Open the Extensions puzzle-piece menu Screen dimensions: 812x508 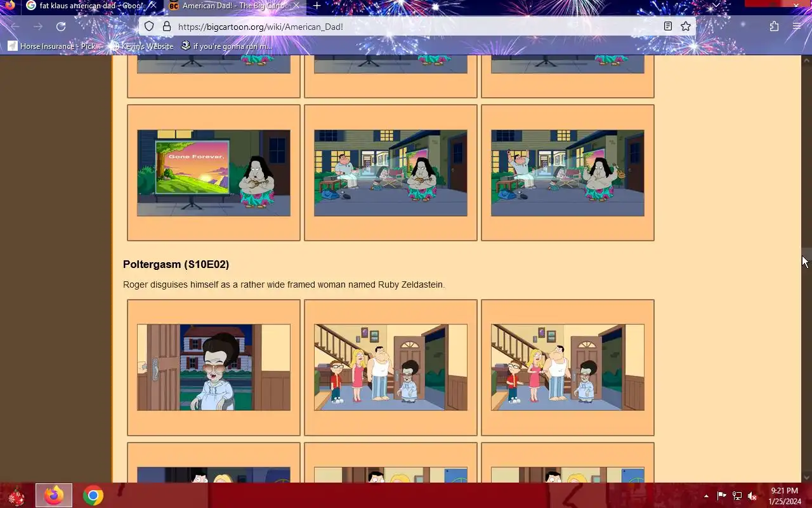[774, 27]
